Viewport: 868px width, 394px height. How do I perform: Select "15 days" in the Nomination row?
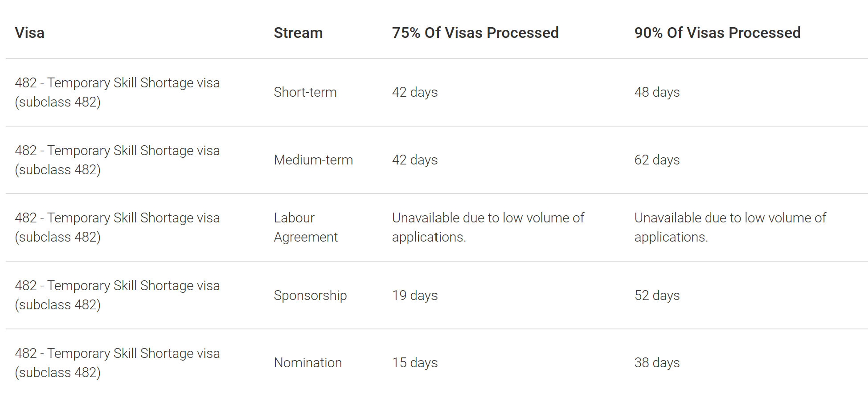[414, 363]
